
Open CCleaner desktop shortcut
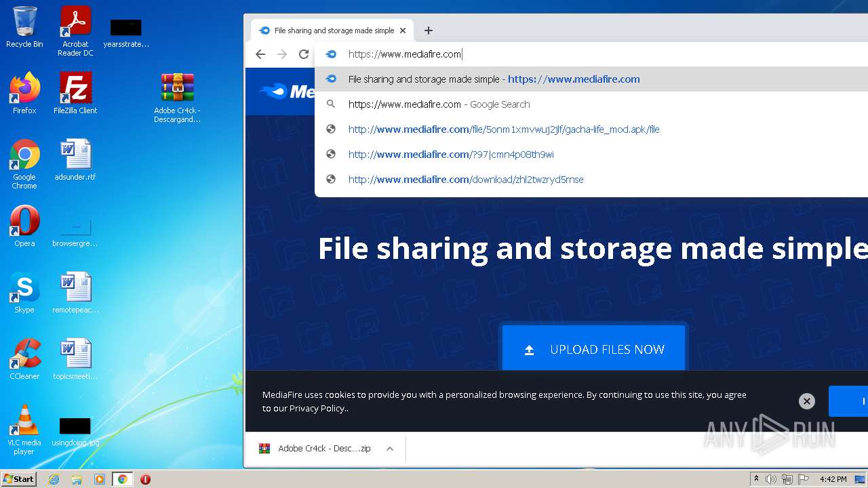tap(24, 359)
